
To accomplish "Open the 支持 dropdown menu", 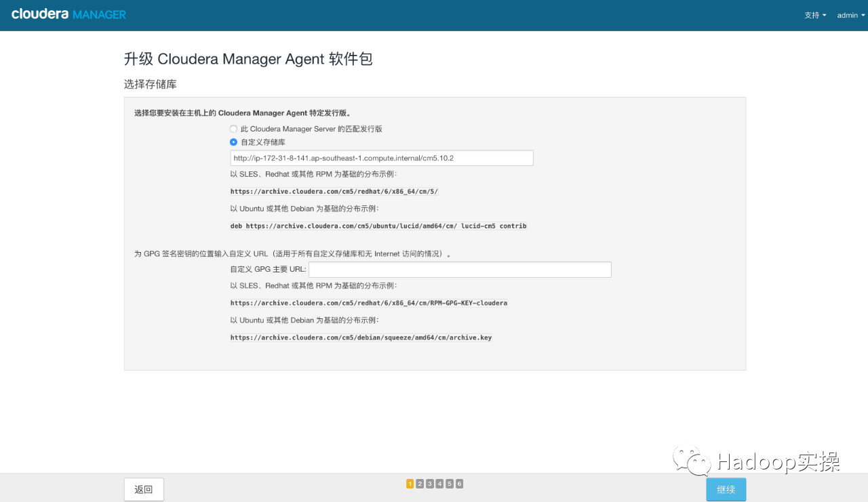I will click(x=815, y=15).
